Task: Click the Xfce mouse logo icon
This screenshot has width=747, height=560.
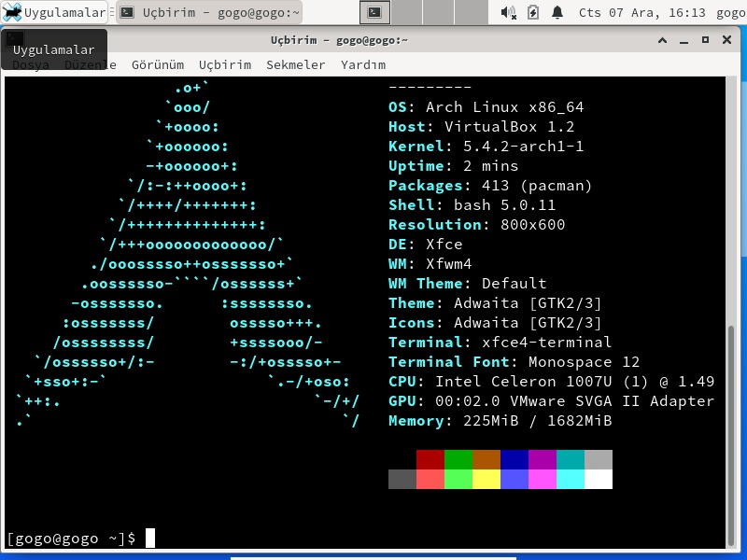Action: coord(12,12)
